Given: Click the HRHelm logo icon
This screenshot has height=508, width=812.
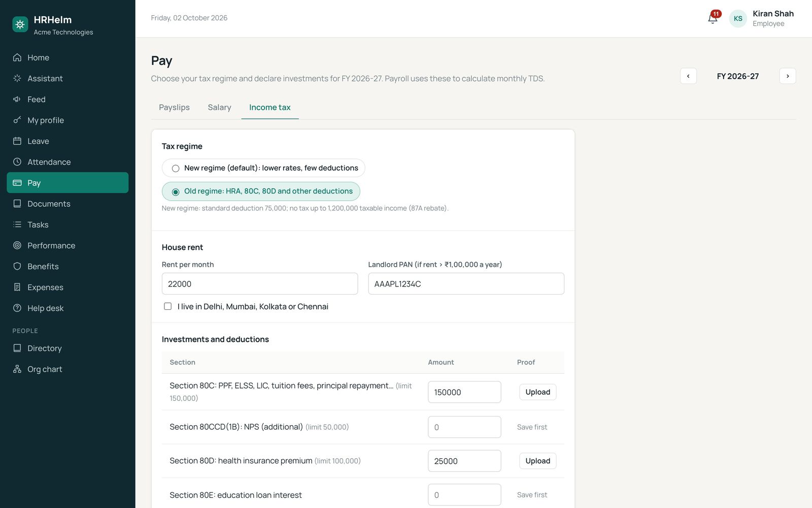Looking at the screenshot, I should coord(20,24).
